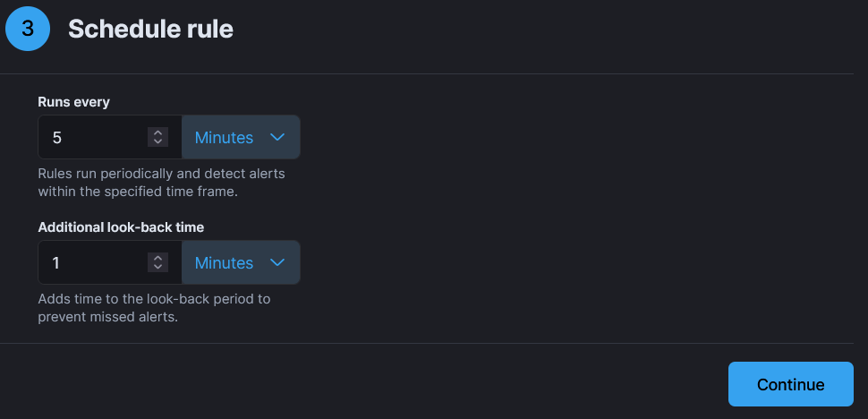This screenshot has width=868, height=419.
Task: Click the step 3 circle badge
Action: point(28,29)
